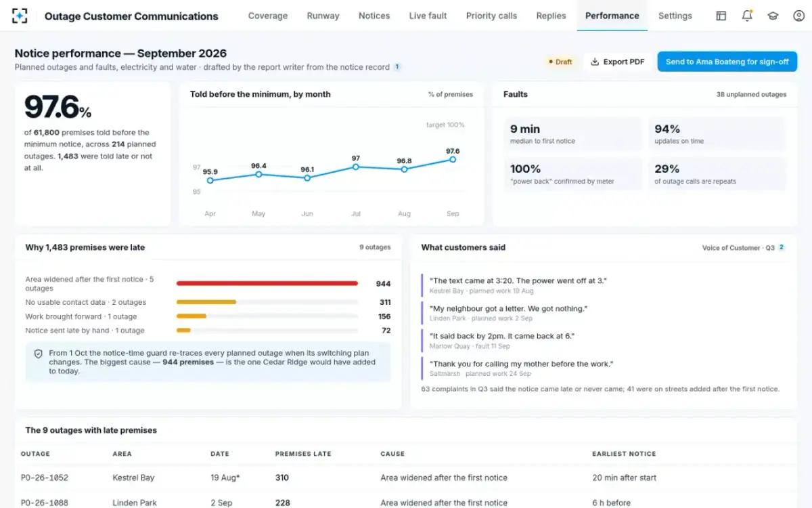The image size is (812, 508).
Task: Click the Jun data point 96.1
Action: pos(307,178)
